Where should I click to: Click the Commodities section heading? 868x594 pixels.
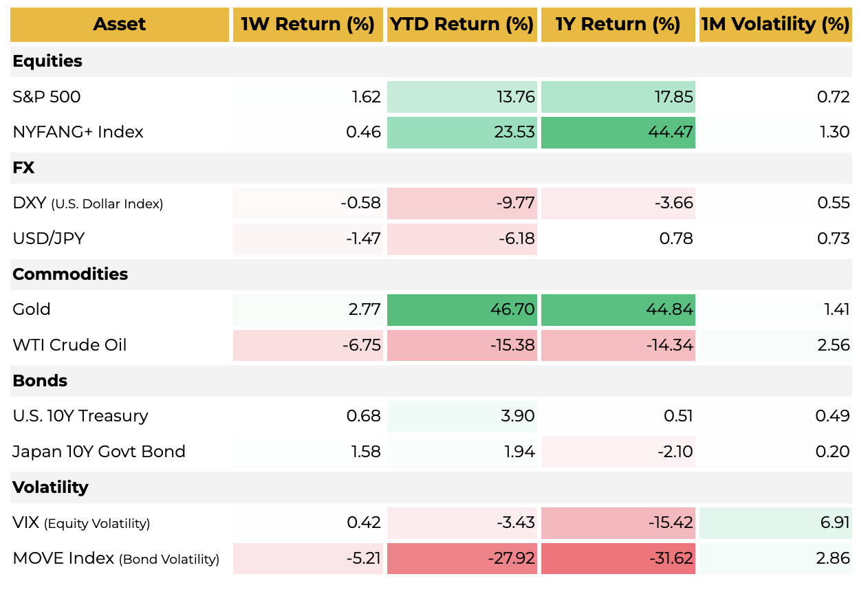pos(70,274)
